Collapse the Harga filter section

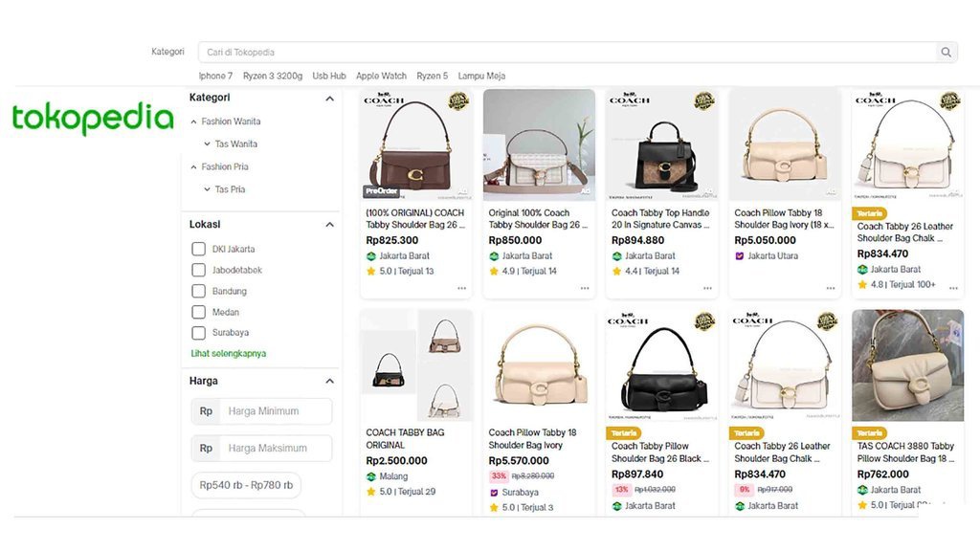coord(329,381)
